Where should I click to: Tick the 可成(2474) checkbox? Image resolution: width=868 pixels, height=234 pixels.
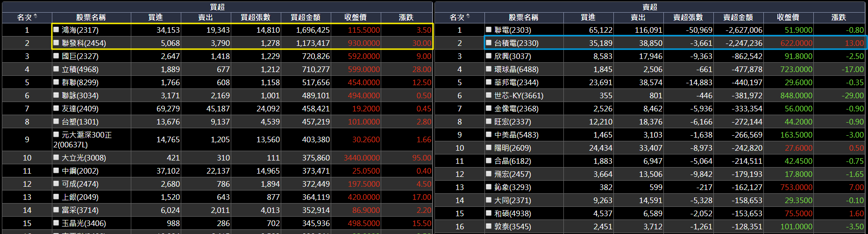point(56,183)
